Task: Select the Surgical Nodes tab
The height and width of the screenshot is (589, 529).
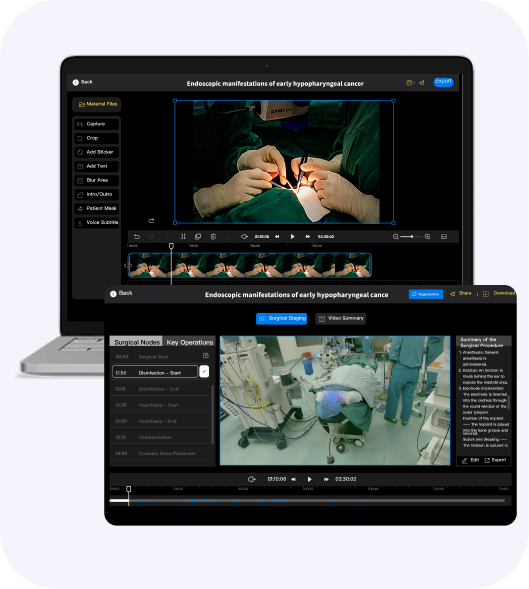Action: 136,342
